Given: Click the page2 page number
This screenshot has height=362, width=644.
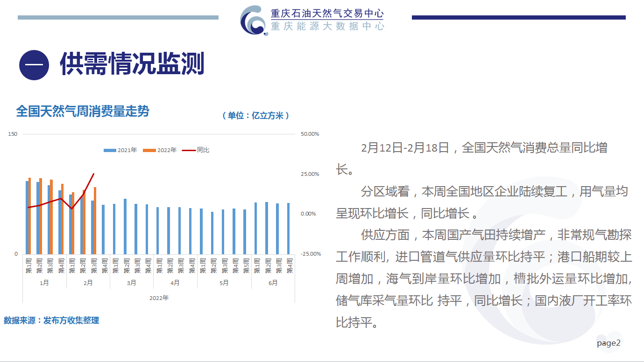Looking at the screenshot, I should pos(609,343).
